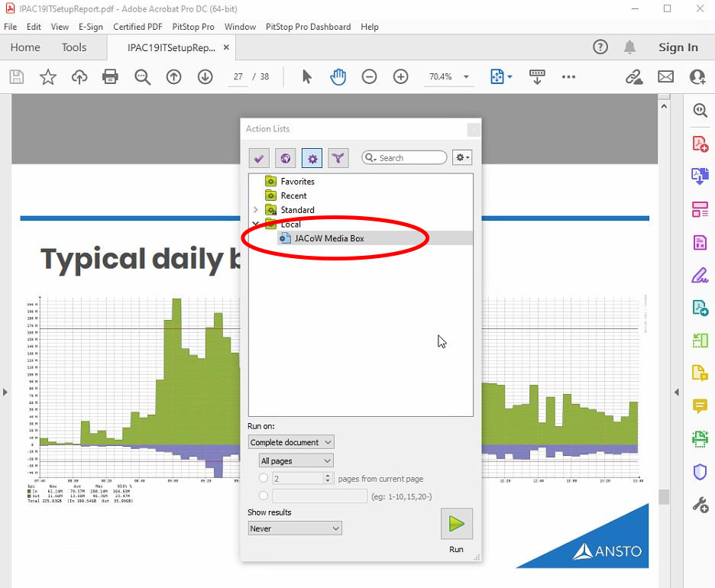
Task: Click the Print file icon
Action: coord(110,77)
